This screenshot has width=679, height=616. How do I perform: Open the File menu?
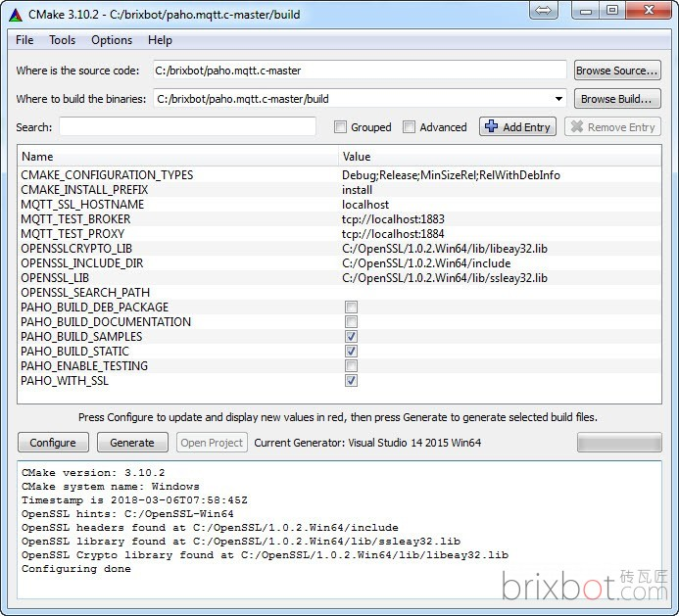coord(24,40)
